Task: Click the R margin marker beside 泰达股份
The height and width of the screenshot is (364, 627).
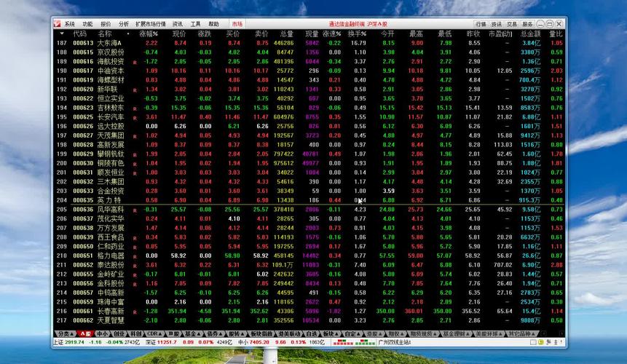Action: tap(135, 266)
